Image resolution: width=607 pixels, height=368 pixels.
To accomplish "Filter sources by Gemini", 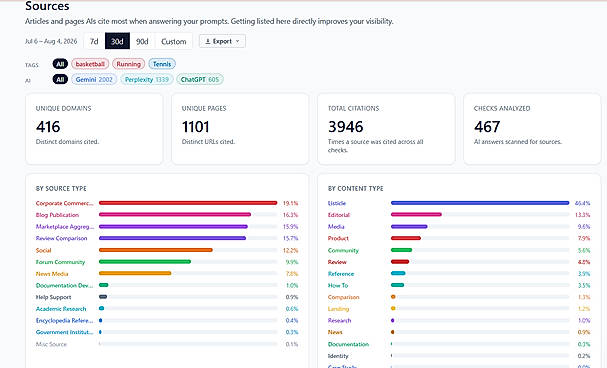I will coord(94,79).
